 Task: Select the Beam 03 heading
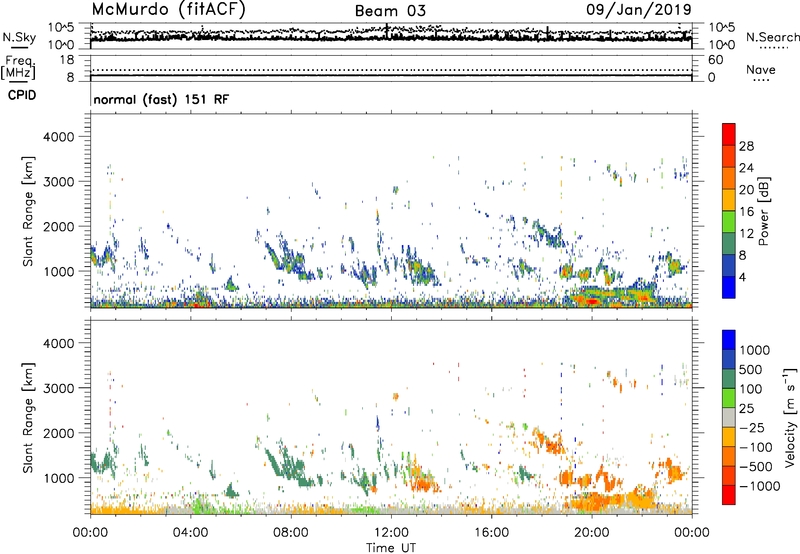[x=390, y=11]
